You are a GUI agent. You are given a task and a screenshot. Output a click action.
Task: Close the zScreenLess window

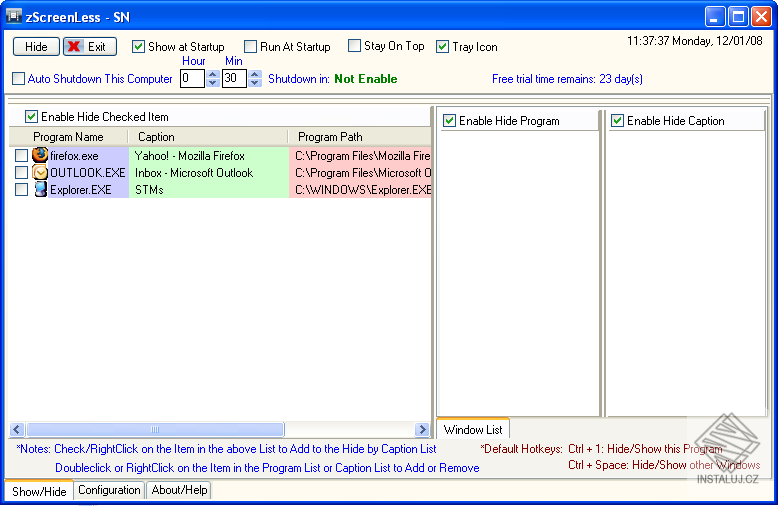click(x=761, y=17)
